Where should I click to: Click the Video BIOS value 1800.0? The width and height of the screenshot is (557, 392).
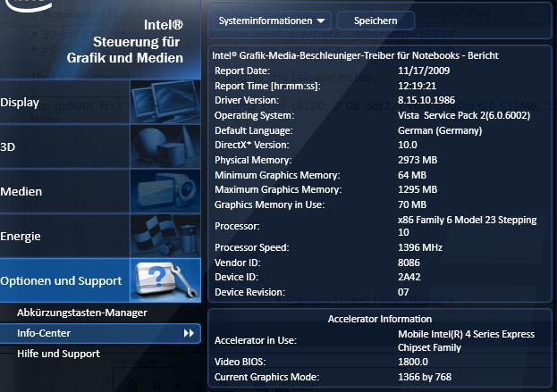413,362
